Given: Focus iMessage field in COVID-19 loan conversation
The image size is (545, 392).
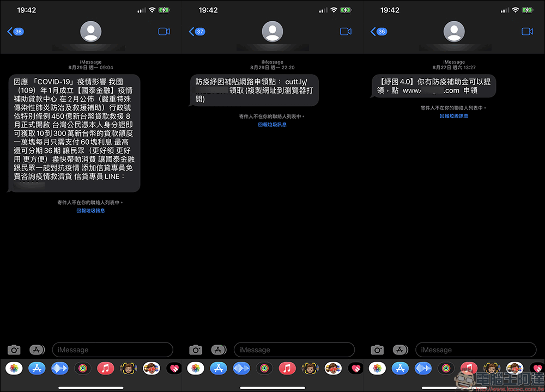Looking at the screenshot, I should tap(113, 350).
